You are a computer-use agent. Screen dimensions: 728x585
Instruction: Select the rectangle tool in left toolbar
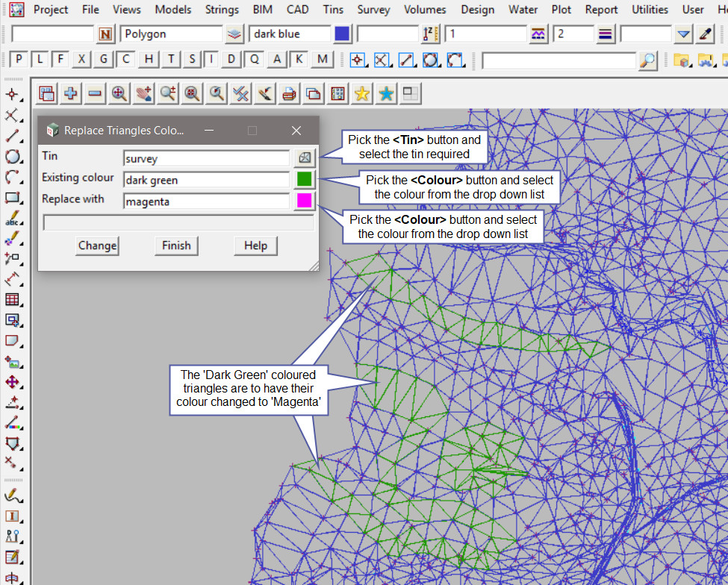pyautogui.click(x=12, y=198)
